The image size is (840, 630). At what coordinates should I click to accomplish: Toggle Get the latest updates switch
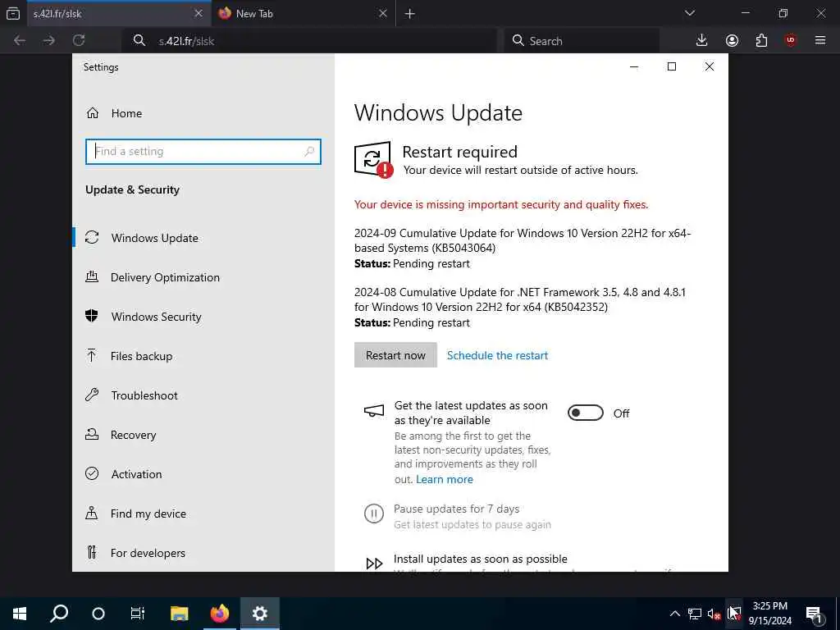coord(585,413)
